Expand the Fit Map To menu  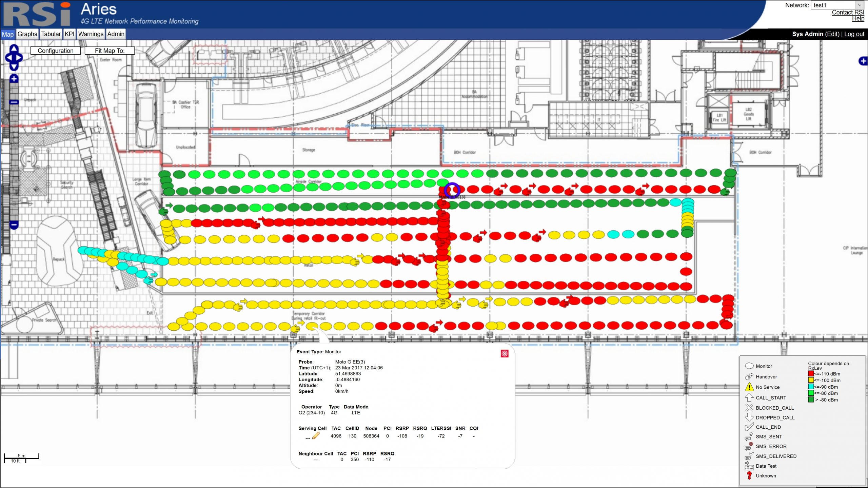coord(110,51)
